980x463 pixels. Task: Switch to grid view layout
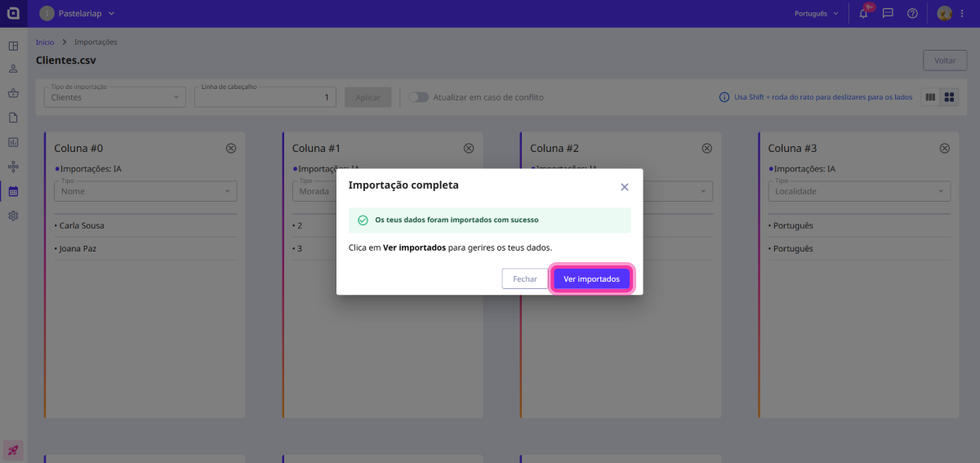[950, 97]
